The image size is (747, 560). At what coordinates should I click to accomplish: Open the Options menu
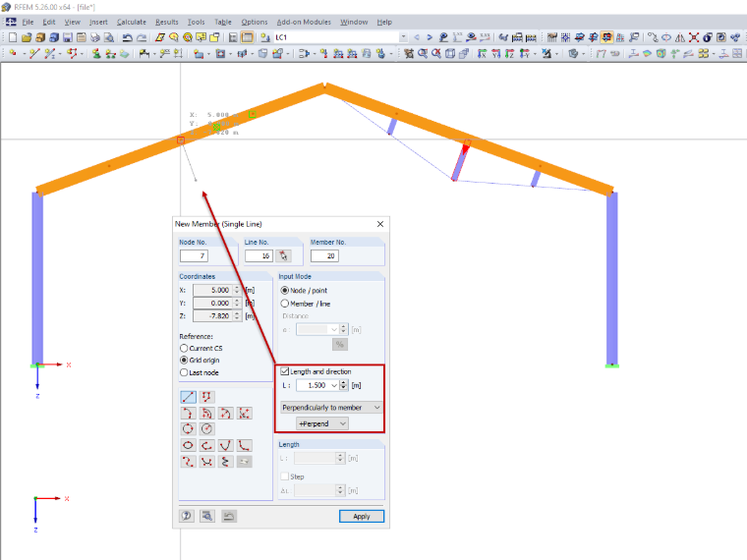point(255,22)
